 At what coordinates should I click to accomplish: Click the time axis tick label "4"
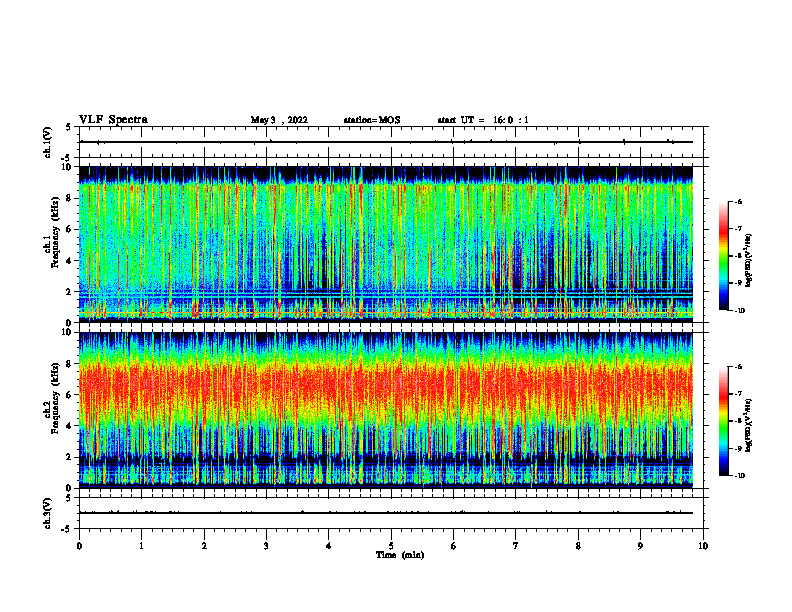[329, 546]
